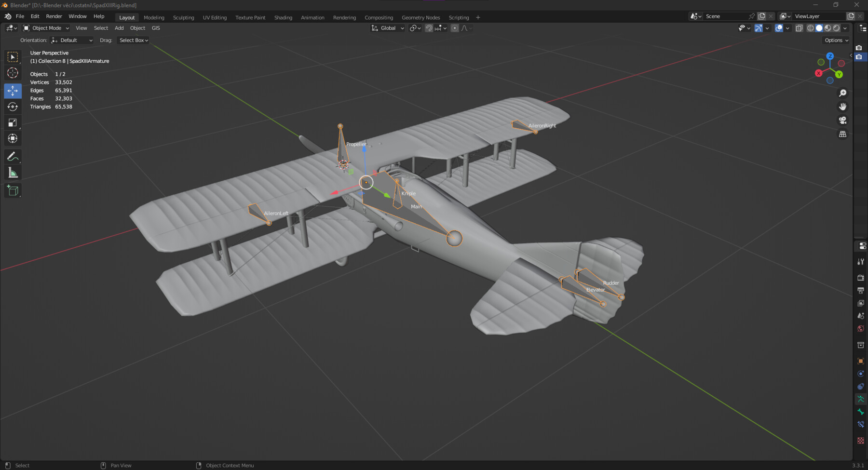Enable proportional editing in the header
The image size is (868, 470).
(x=455, y=28)
